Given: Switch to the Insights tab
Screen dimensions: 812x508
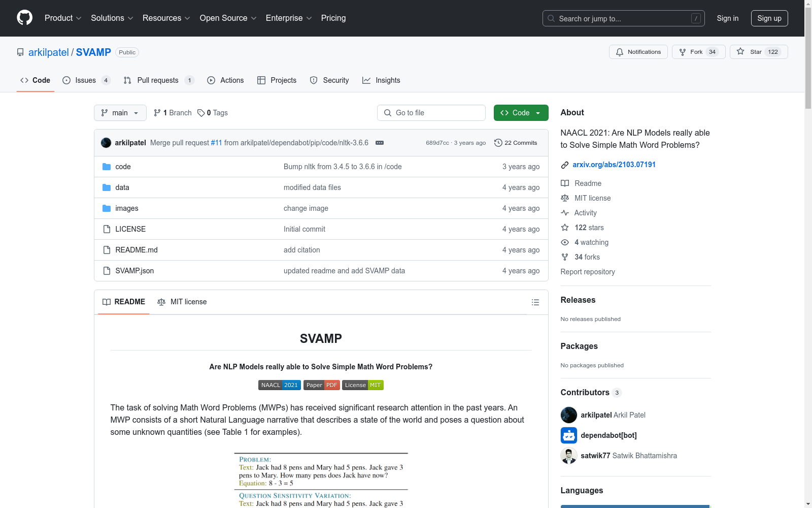Looking at the screenshot, I should 381,80.
